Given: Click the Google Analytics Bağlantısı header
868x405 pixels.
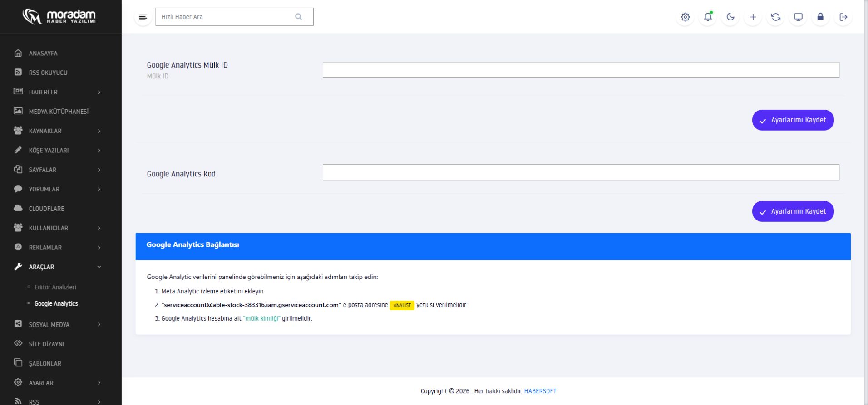Looking at the screenshot, I should pos(493,246).
